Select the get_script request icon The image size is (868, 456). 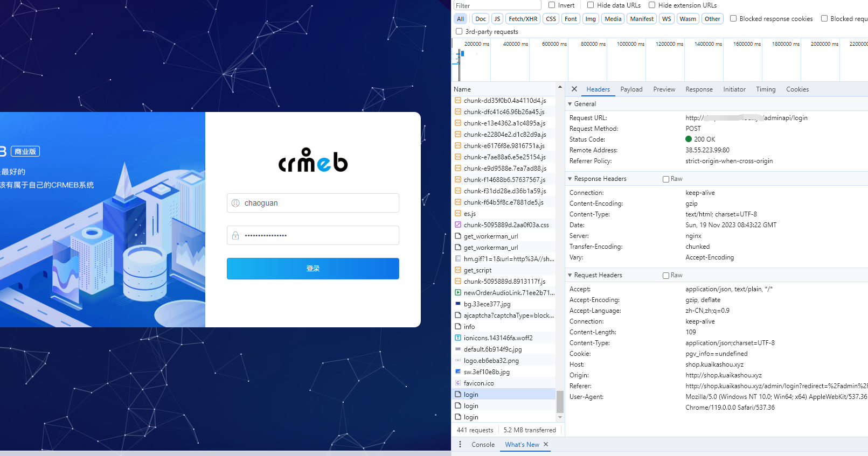[x=458, y=270]
